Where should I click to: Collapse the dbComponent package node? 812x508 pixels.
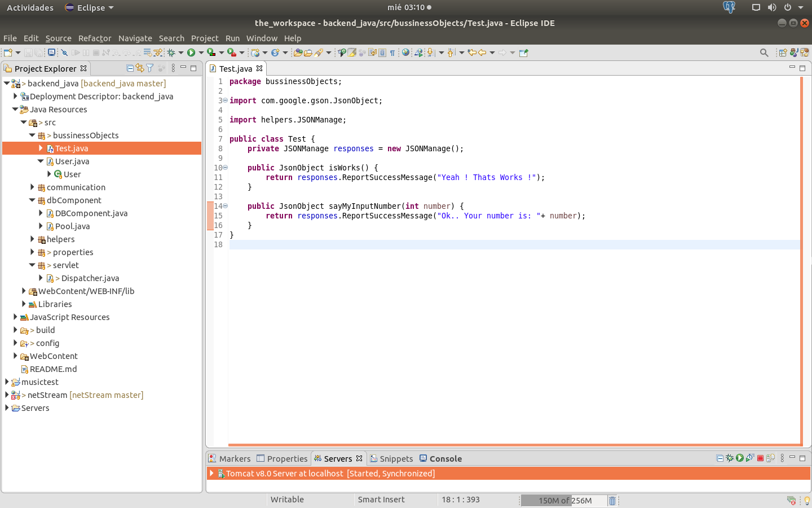(32, 200)
